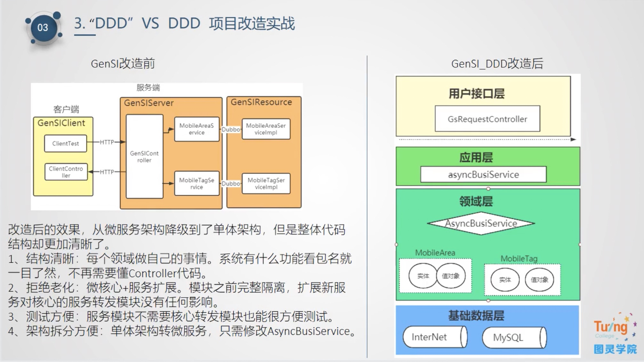Click point 1、结构清晰 text
644x362 pixels.
click(x=180, y=266)
